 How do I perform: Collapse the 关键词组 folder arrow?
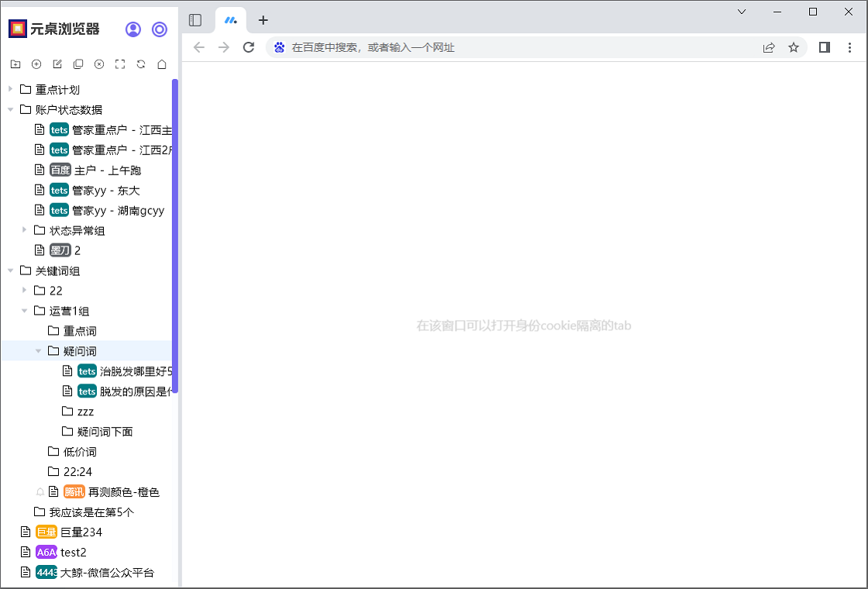[10, 270]
